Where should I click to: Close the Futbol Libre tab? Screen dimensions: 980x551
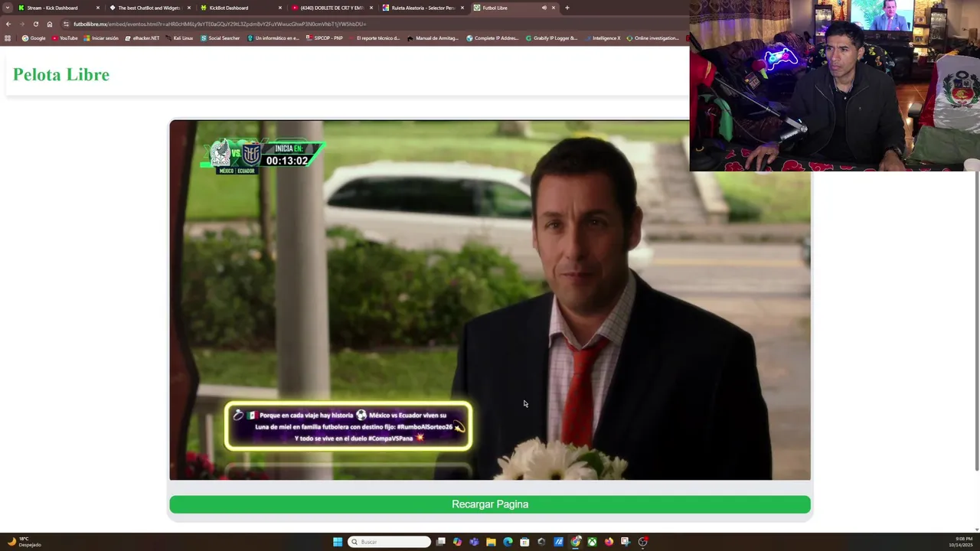pyautogui.click(x=554, y=8)
